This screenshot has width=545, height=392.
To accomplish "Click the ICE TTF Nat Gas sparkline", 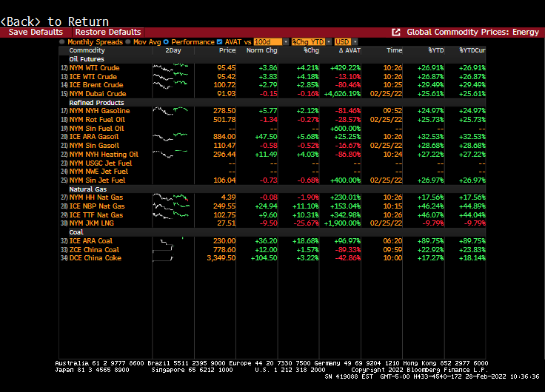I will point(171,214).
